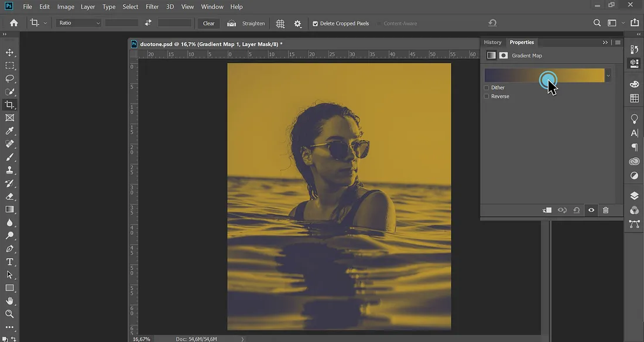
Task: Open the Layers panel icon in dock
Action: click(635, 196)
